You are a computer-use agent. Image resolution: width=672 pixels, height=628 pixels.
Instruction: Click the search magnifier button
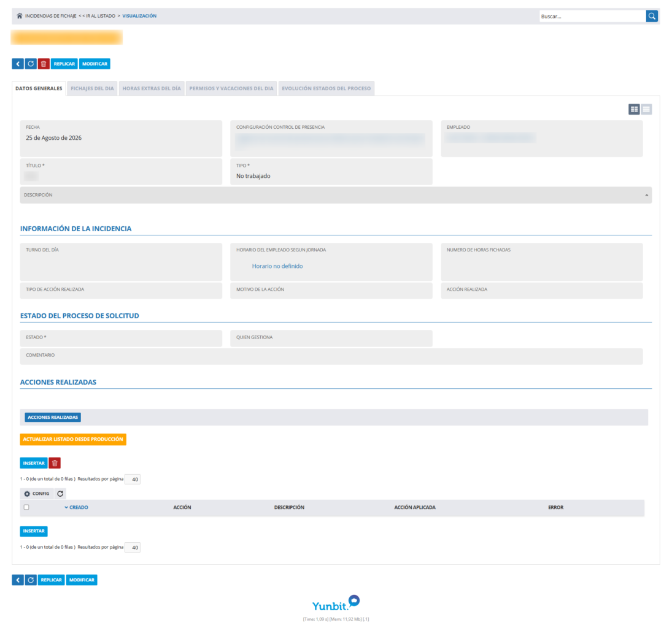tap(652, 17)
